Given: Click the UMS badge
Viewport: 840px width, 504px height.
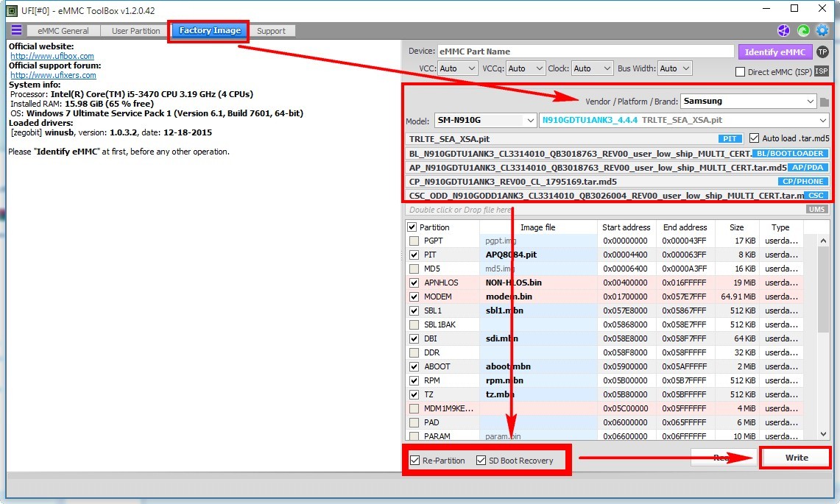Looking at the screenshot, I should coord(817,210).
